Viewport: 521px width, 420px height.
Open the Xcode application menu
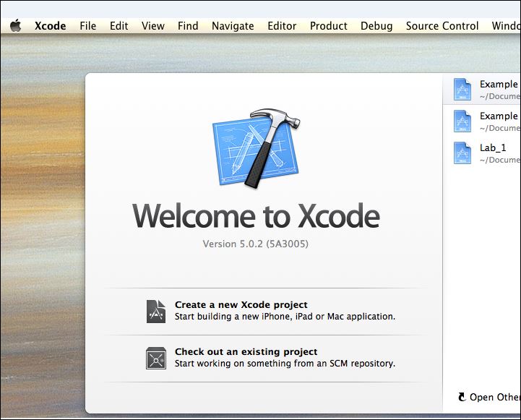coord(50,26)
